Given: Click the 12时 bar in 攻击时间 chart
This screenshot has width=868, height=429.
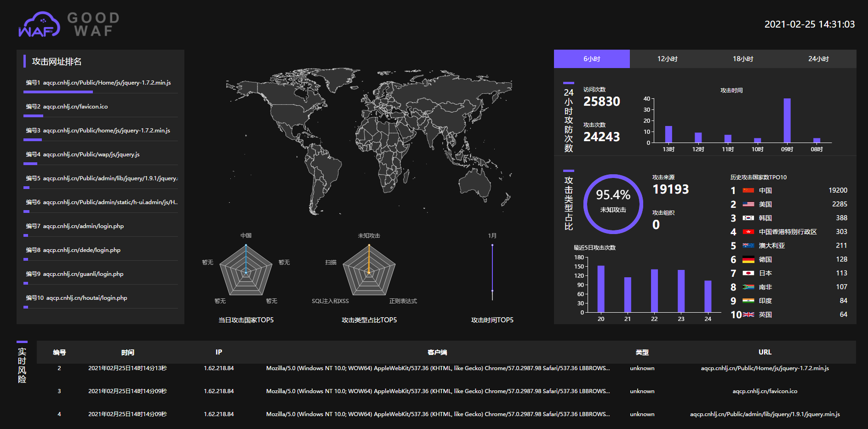Looking at the screenshot, I should click(x=698, y=137).
